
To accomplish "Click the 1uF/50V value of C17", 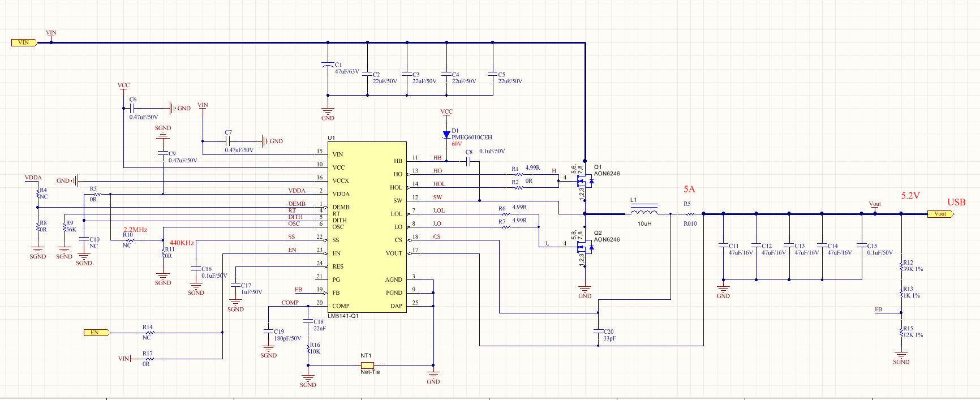I will (x=252, y=293).
